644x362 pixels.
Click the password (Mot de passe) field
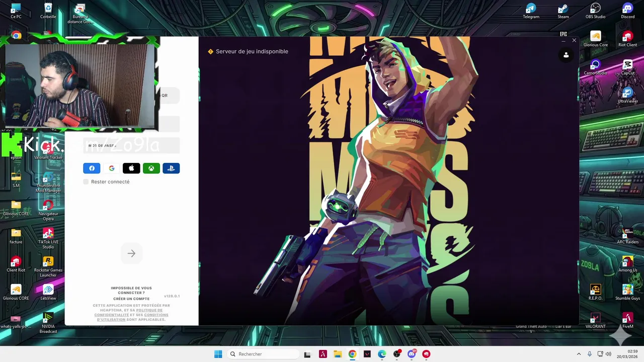(x=131, y=146)
